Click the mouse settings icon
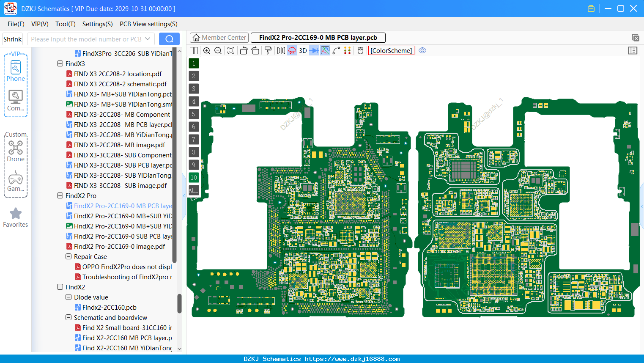644x363 pixels. 360,51
